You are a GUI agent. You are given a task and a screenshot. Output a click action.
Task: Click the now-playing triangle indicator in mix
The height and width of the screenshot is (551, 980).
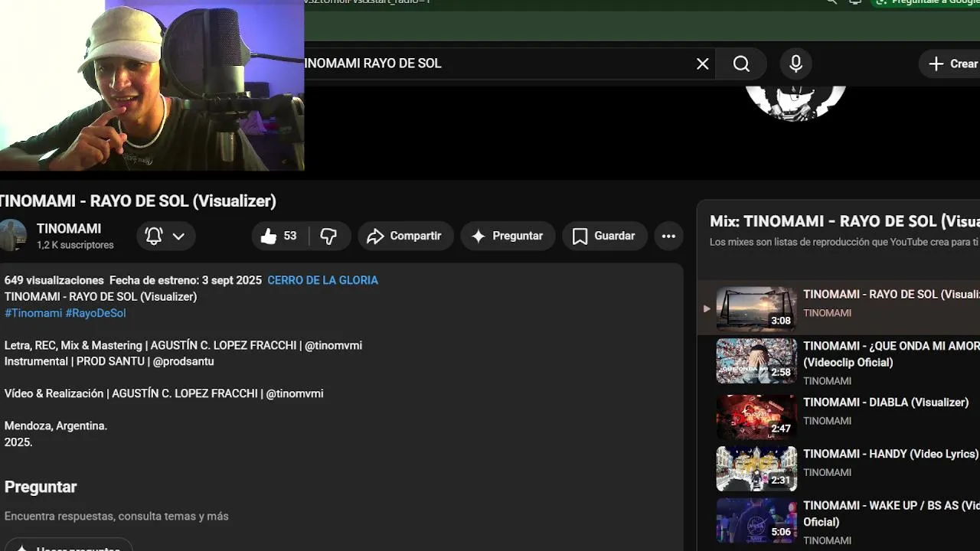point(707,309)
